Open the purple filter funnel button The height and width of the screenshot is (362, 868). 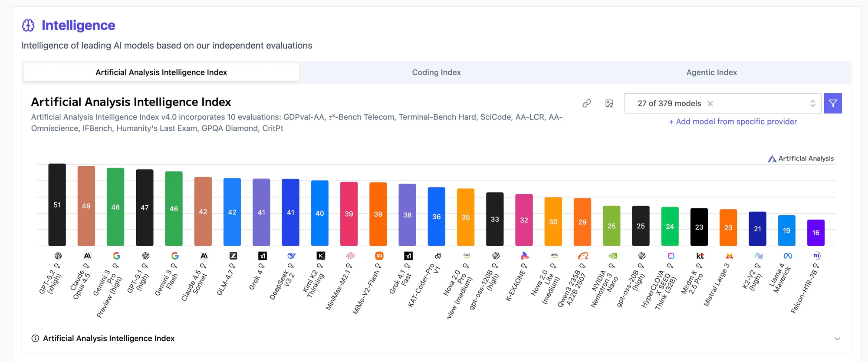click(833, 103)
